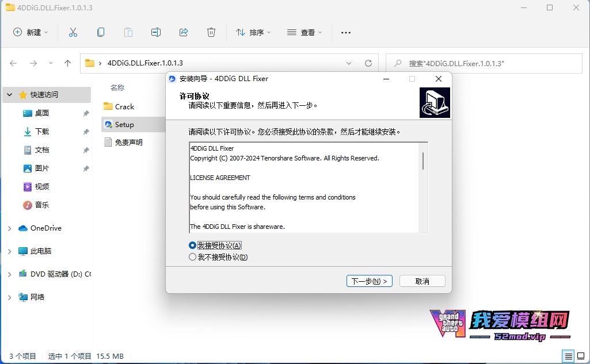590x364 pixels.
Task: Expand the OneDrive tree node
Action: point(10,228)
